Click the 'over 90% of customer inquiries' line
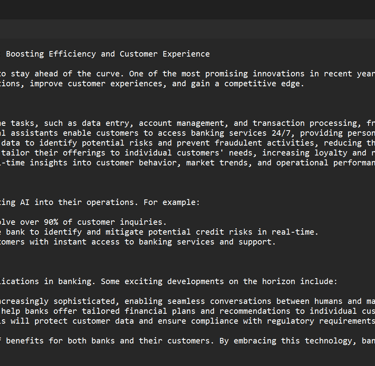Viewport: 375px width, 366px height. [83, 222]
